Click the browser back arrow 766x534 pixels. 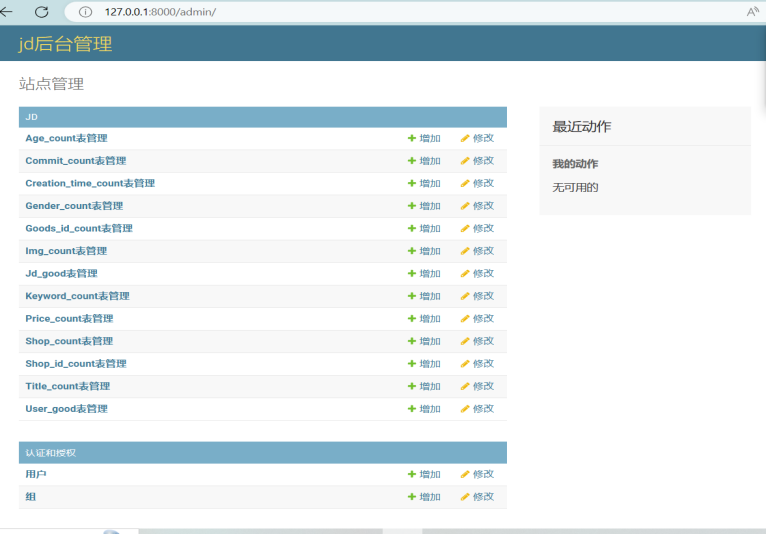click(6, 12)
